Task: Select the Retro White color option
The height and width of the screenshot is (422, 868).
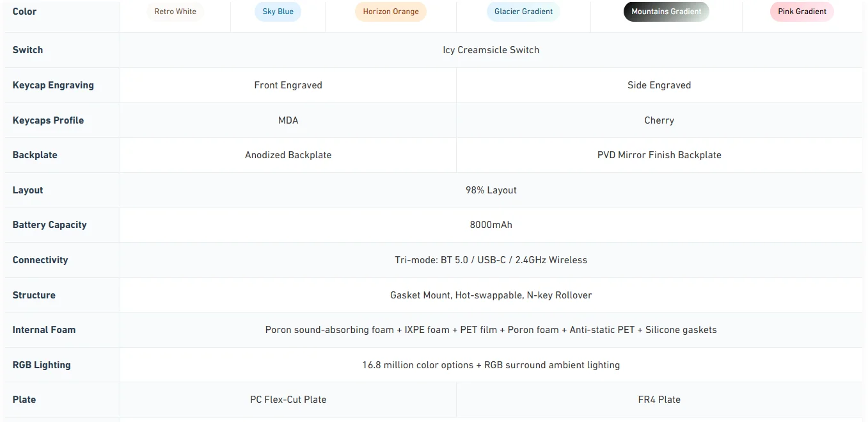Action: 175,12
